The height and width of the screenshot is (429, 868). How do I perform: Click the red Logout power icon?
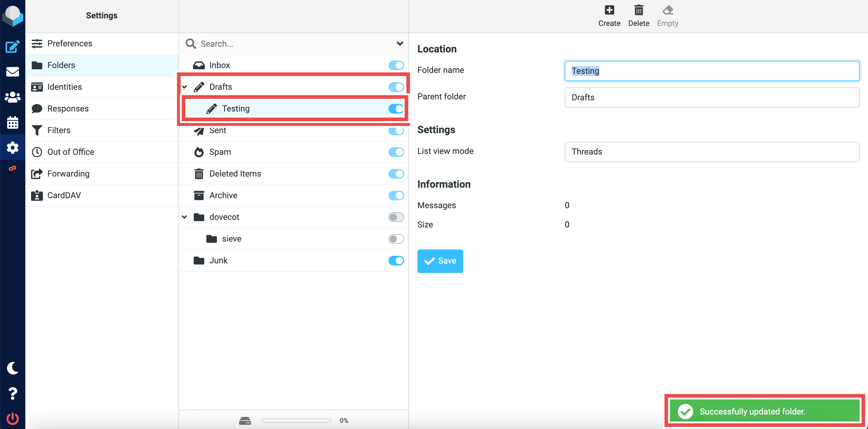pos(12,418)
